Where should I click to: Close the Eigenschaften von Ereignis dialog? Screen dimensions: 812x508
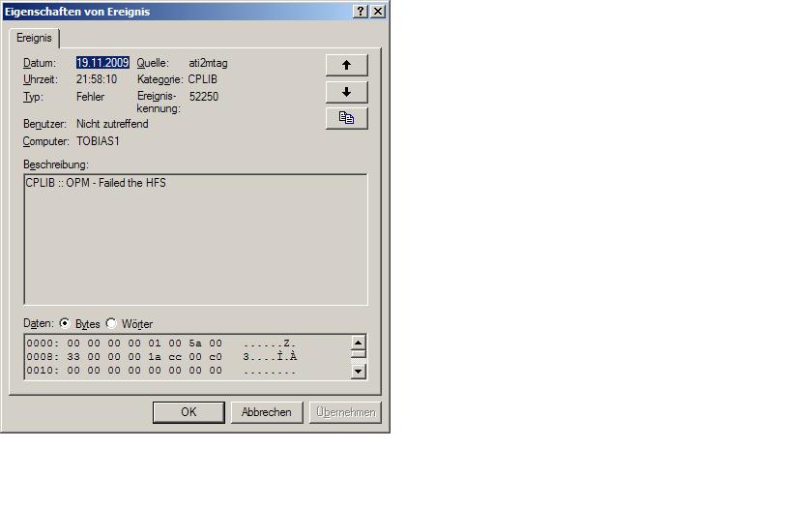click(x=378, y=11)
